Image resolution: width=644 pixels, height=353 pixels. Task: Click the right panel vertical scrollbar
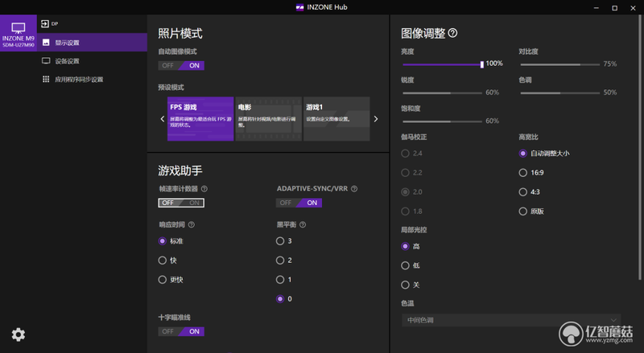pyautogui.click(x=639, y=148)
